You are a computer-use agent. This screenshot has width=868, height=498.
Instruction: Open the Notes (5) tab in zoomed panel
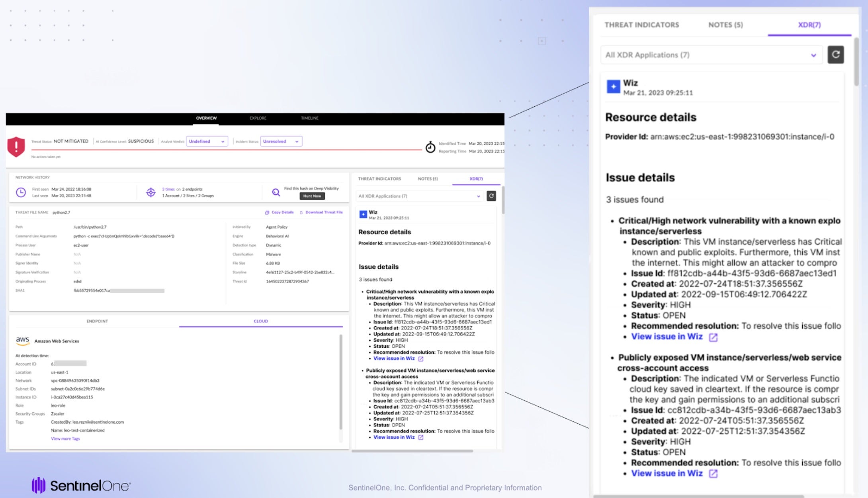[x=725, y=25]
